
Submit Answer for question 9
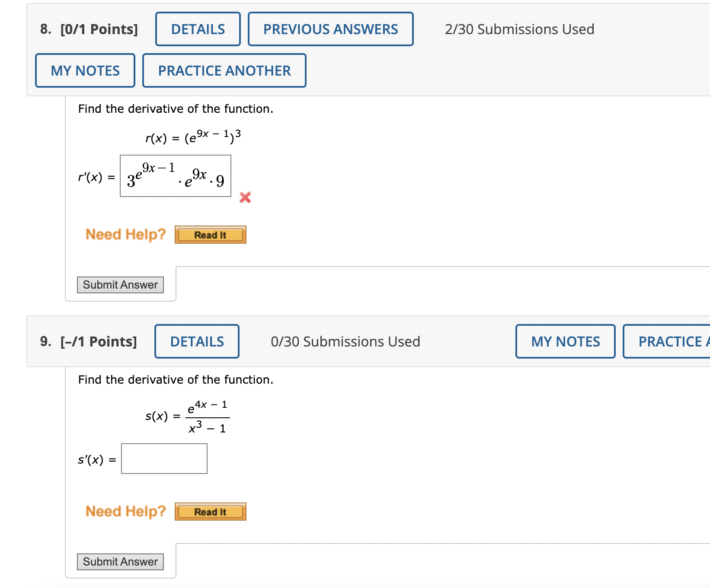pos(120,562)
